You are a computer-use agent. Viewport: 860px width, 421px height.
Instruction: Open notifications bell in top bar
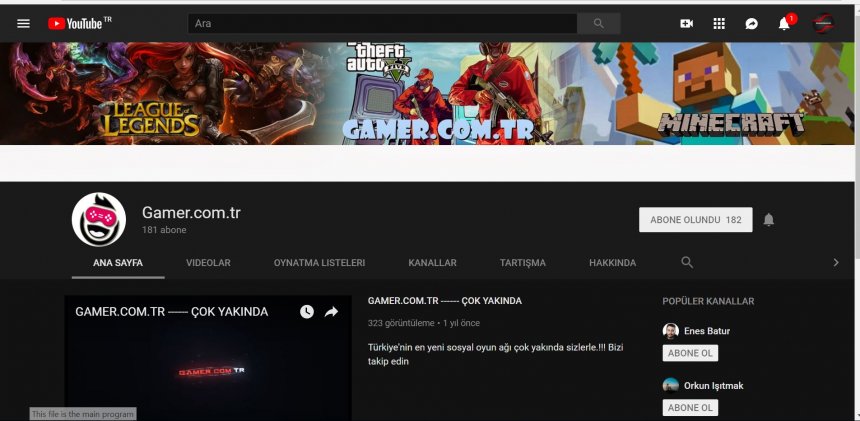(784, 24)
